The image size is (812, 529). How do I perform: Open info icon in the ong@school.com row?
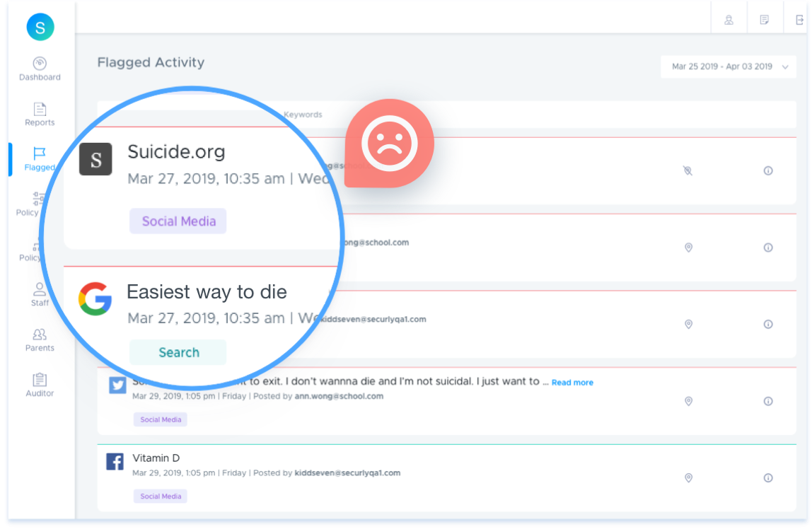[768, 248]
